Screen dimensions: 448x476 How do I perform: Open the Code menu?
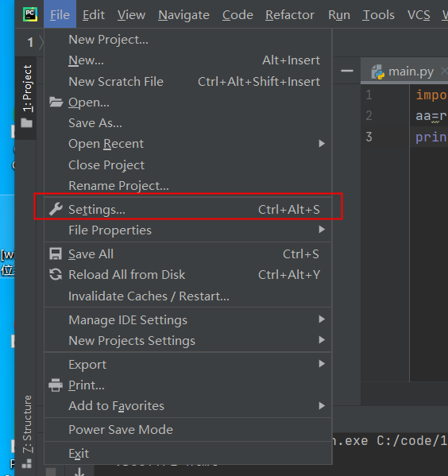point(238,14)
